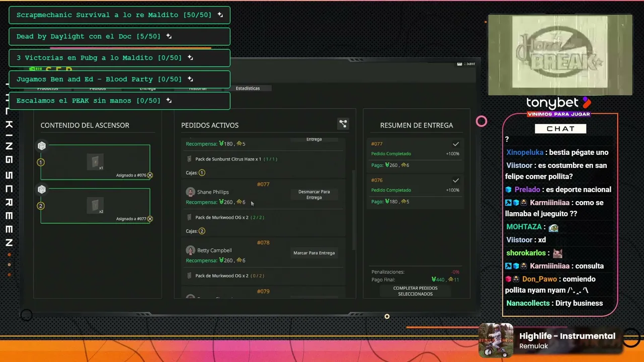Click the Xinopeluka username in chat
This screenshot has width=644, height=362.
point(525,152)
